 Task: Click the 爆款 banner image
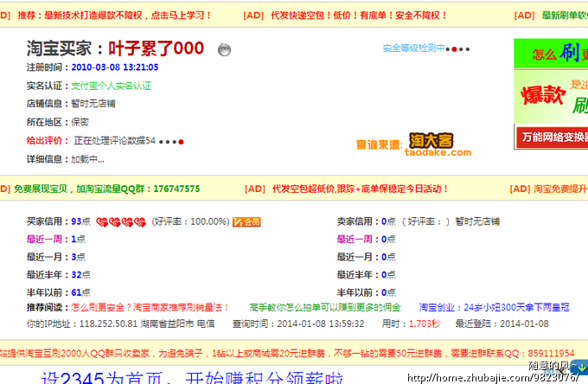[551, 96]
